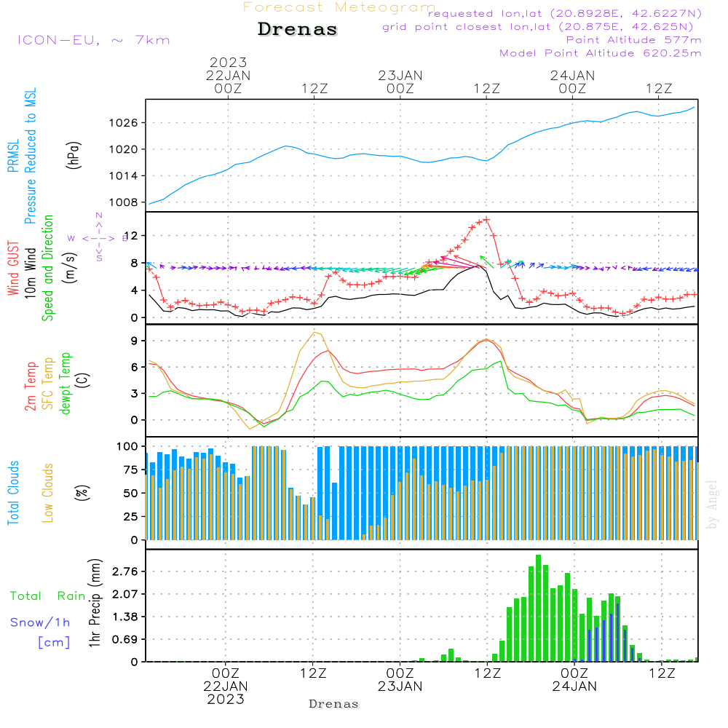728x728 pixels.
Task: Click 'grid point closest lon,lat (20.875E, 42.625N)'
Action: (538, 27)
